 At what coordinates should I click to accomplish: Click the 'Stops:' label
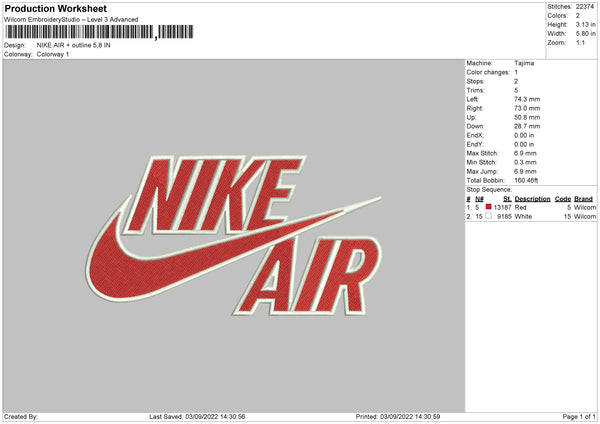tap(475, 82)
